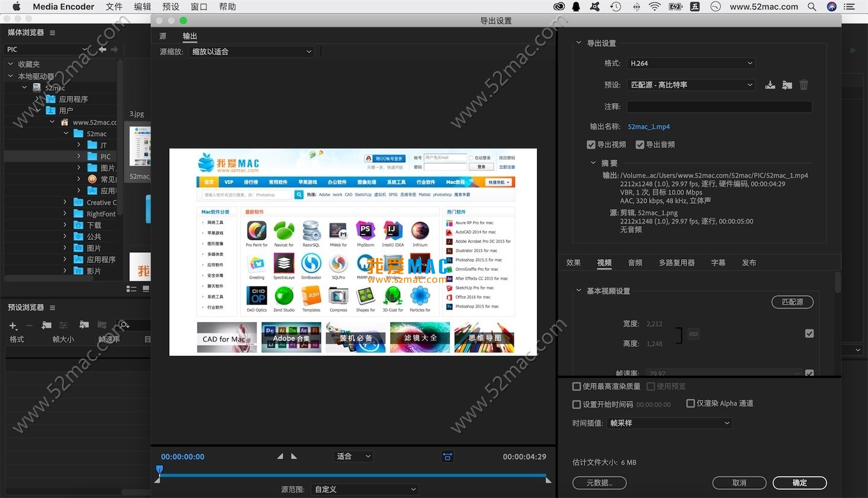Open the 字幕 tab

click(x=718, y=263)
